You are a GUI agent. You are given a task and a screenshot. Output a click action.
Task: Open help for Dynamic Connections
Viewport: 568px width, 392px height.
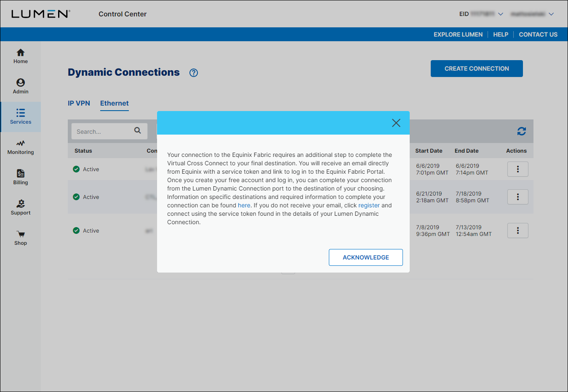point(194,73)
